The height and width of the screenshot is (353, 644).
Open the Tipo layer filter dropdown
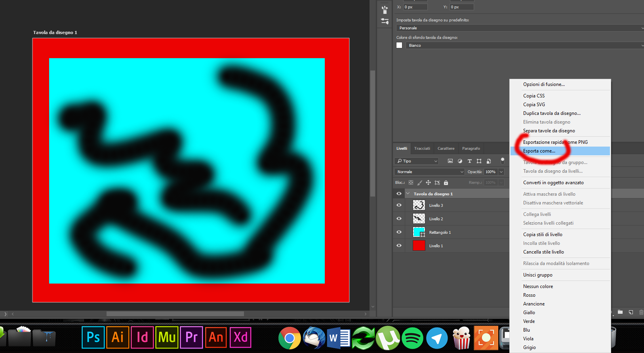[416, 161]
